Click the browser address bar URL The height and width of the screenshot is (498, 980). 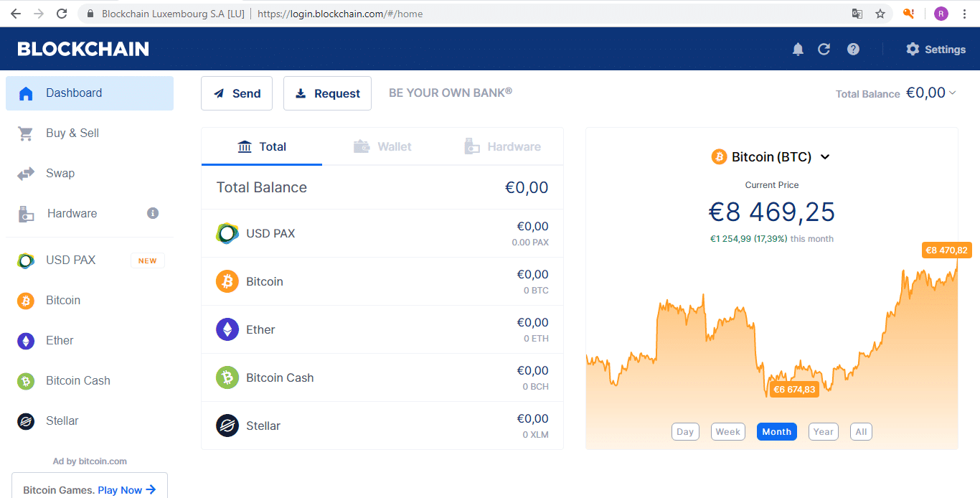click(339, 14)
